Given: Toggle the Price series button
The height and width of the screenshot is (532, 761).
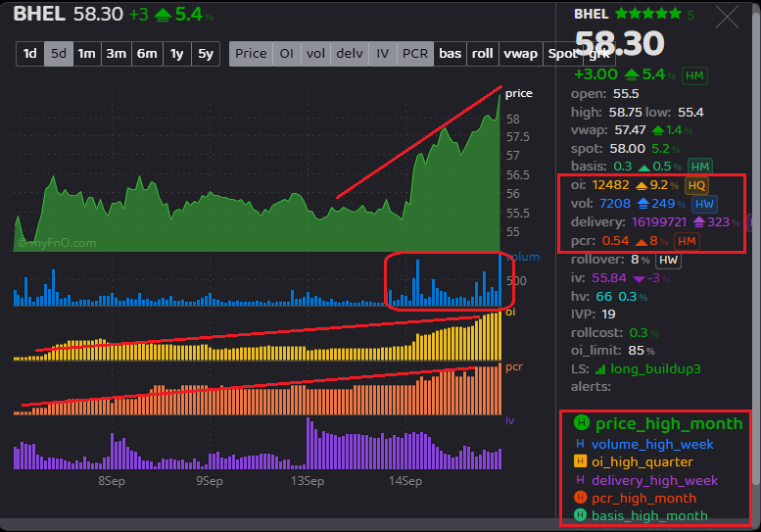Looking at the screenshot, I should pyautogui.click(x=251, y=53).
